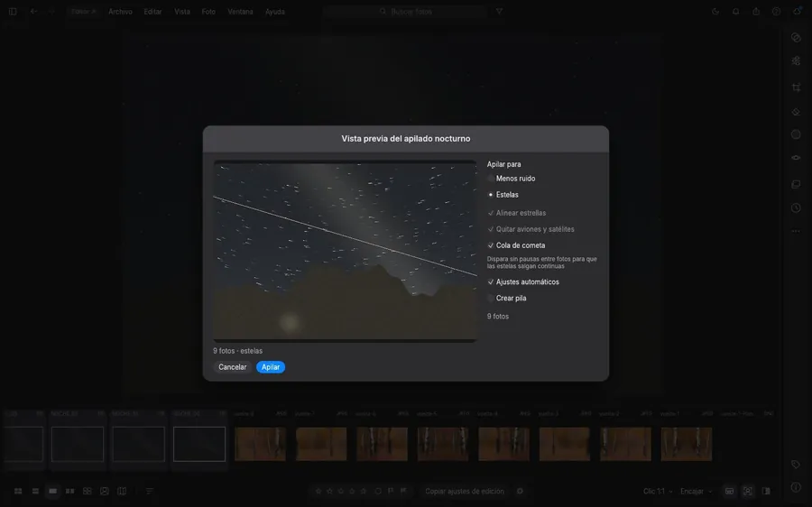Screen dimensions: 812x507
Task: Open the three-dot more tools icon
Action: click(x=796, y=231)
